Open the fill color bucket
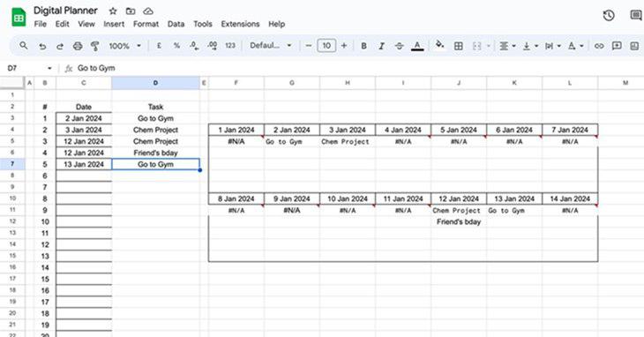 [439, 45]
